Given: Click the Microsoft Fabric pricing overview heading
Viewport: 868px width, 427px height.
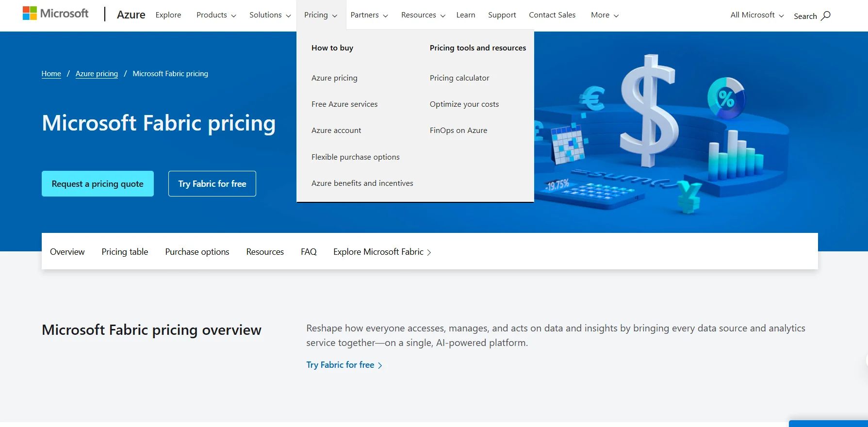Looking at the screenshot, I should (151, 330).
